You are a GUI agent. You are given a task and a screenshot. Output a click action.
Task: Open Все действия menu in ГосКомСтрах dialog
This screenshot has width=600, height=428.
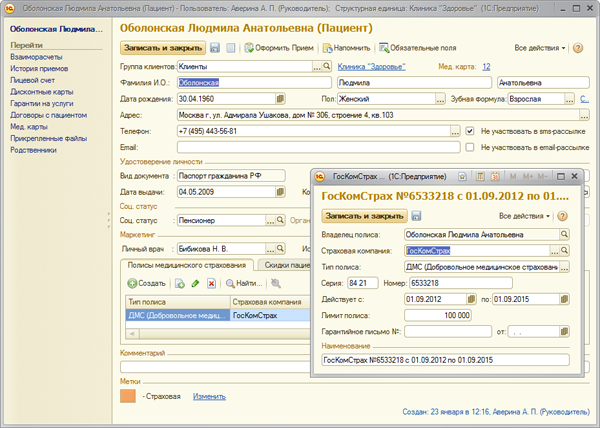point(524,216)
